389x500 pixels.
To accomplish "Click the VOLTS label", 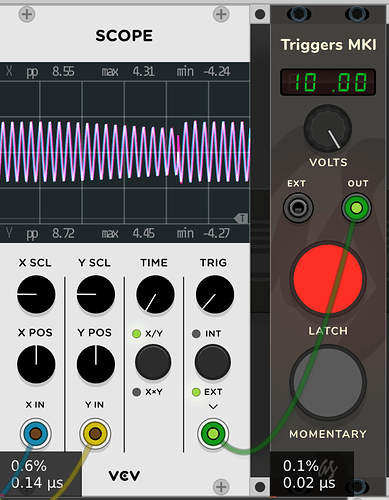I will 328,162.
